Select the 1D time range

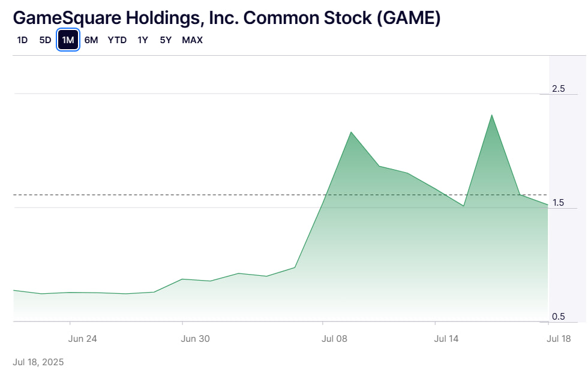point(22,40)
